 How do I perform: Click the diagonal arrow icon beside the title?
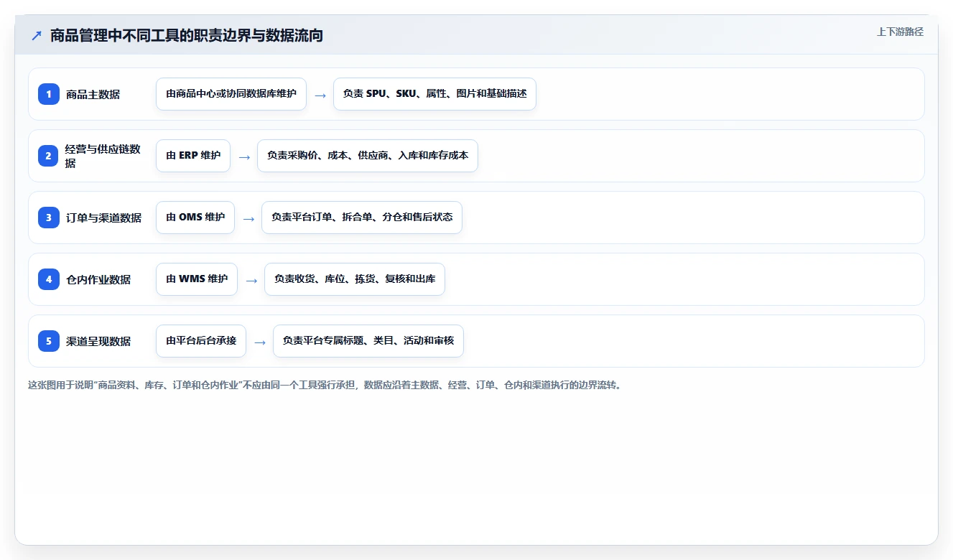(37, 35)
